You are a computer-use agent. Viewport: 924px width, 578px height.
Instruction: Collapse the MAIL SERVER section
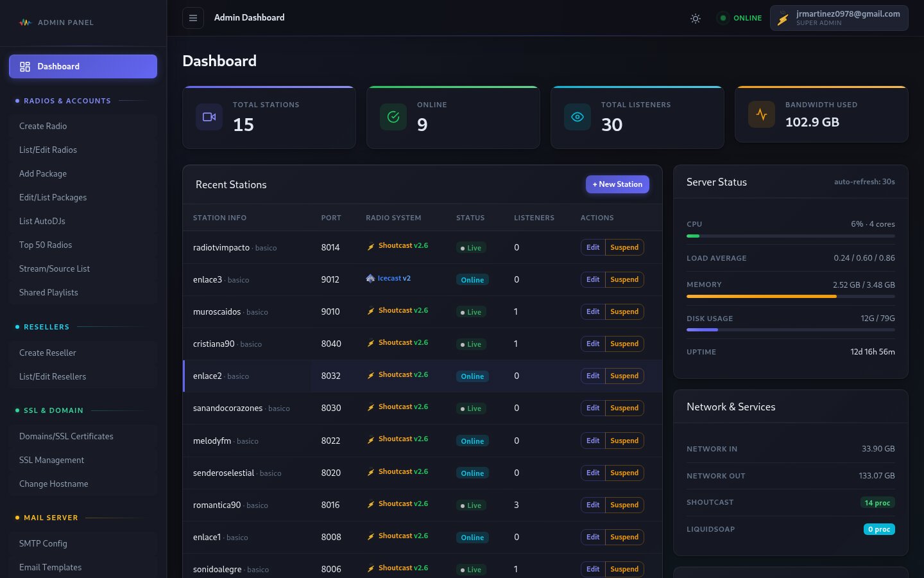[51, 518]
